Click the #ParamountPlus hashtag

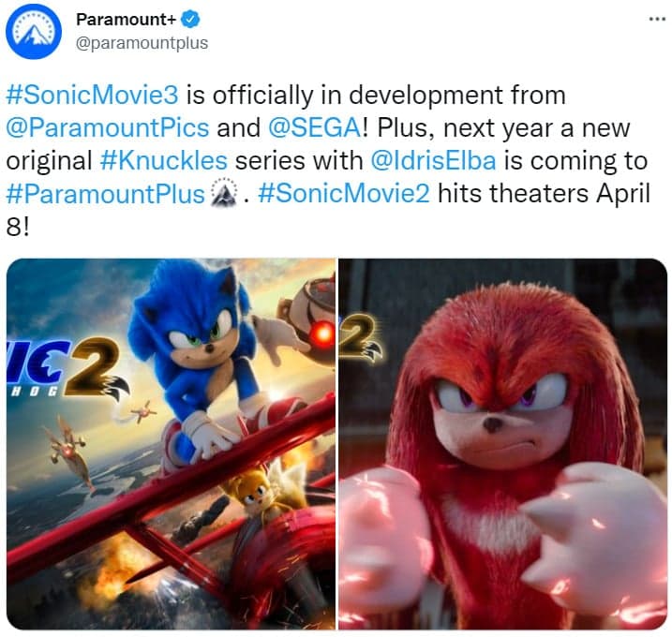105,194
